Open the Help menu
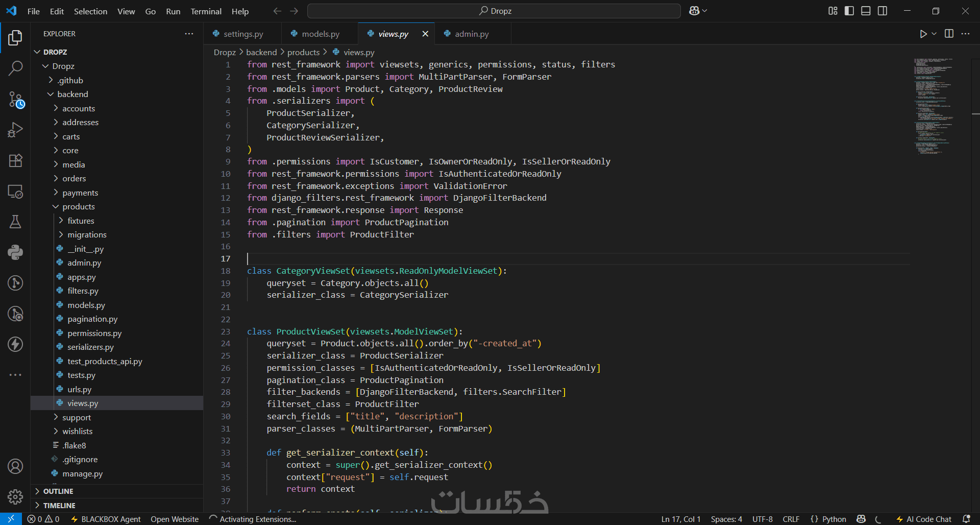Image resolution: width=980 pixels, height=525 pixels. 240,11
